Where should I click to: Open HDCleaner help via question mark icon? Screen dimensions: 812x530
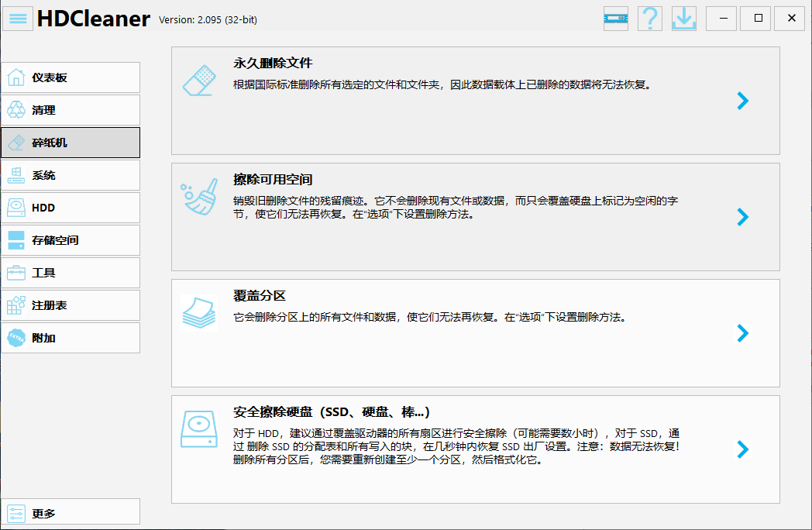tap(649, 18)
